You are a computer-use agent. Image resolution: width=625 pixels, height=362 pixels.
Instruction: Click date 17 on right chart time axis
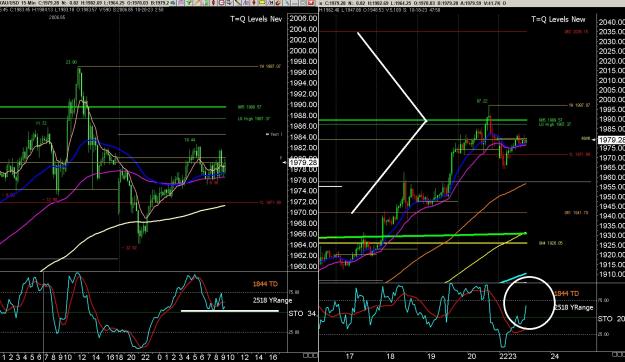[x=350, y=356]
